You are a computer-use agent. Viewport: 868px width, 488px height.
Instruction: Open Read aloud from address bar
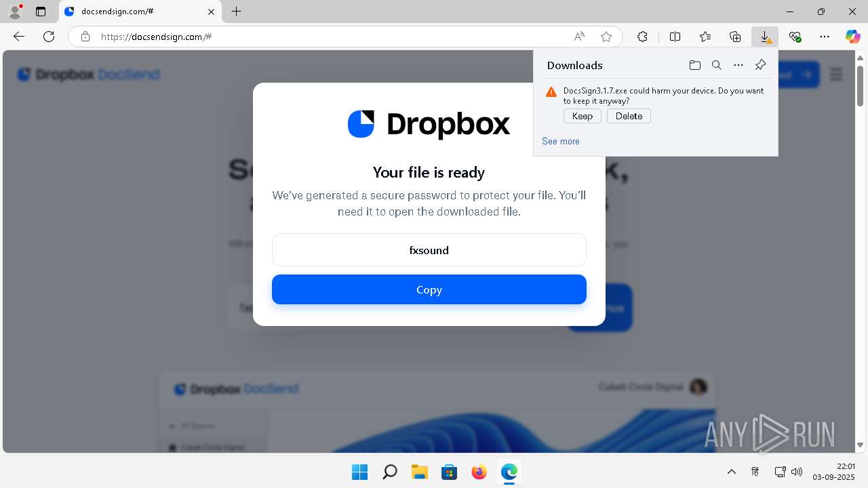579,37
